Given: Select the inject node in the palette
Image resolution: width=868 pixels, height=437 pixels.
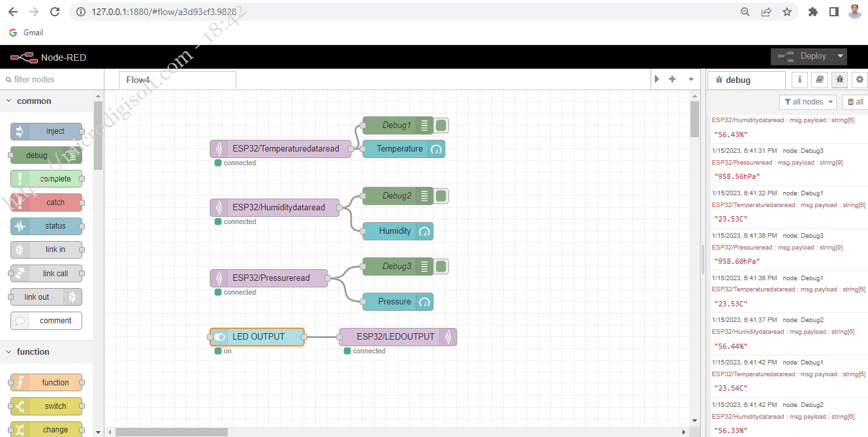Looking at the screenshot, I should (46, 131).
